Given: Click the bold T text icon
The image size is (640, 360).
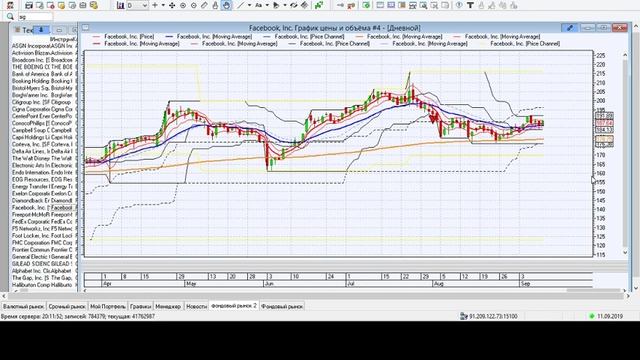Looking at the screenshot, I should (470, 5).
